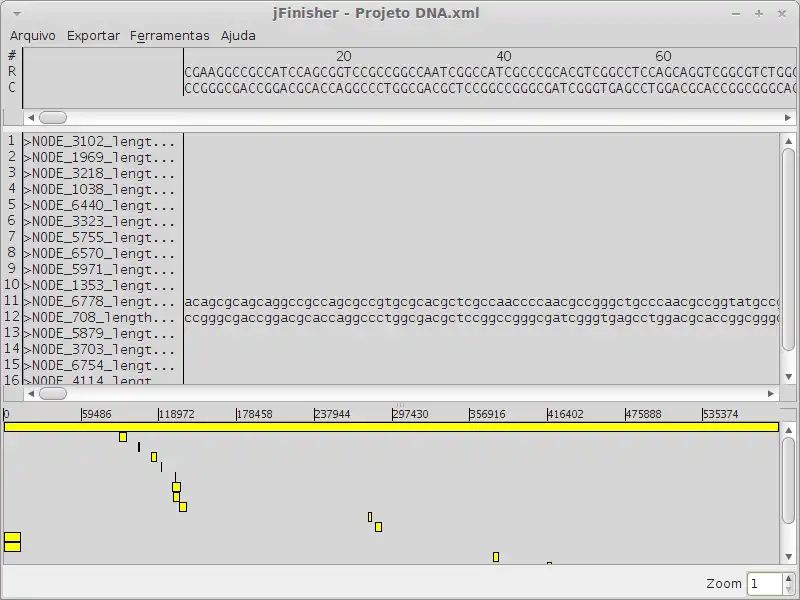Screen dimensions: 800x600
Task: Open the Arquivo menu
Action: click(x=33, y=36)
